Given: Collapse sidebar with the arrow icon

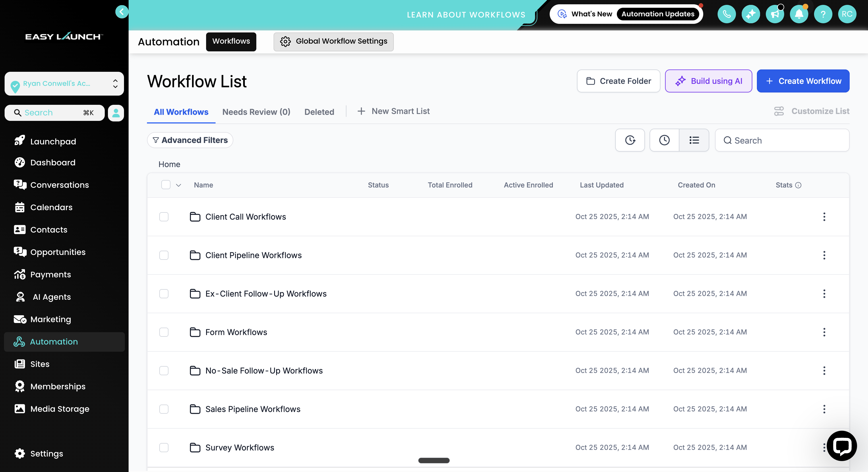Looking at the screenshot, I should [122, 12].
